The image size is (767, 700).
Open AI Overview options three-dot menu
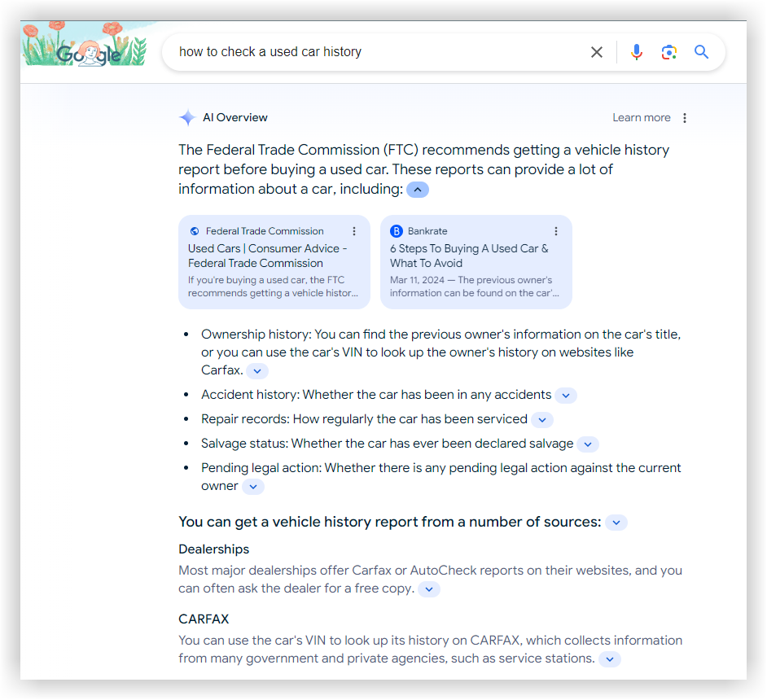[x=684, y=118]
